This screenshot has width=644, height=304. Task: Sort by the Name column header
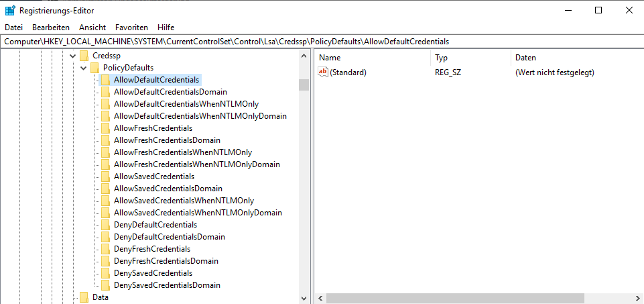371,58
